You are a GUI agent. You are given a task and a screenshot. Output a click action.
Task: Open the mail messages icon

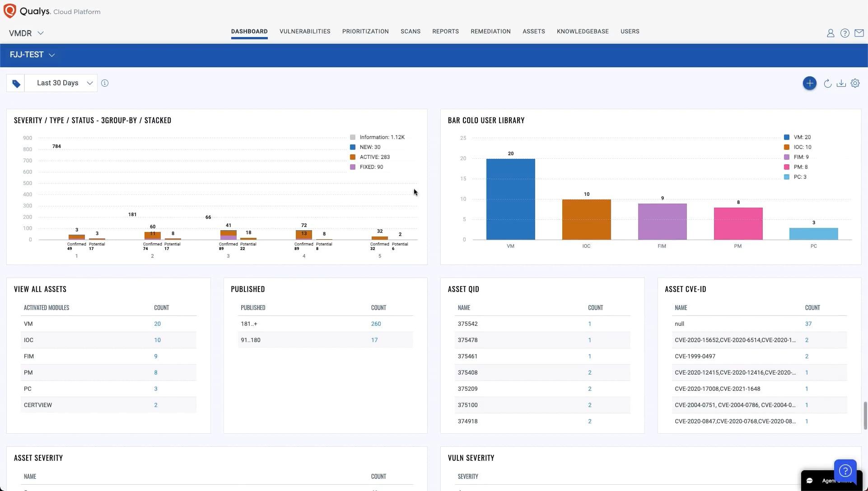(x=859, y=33)
